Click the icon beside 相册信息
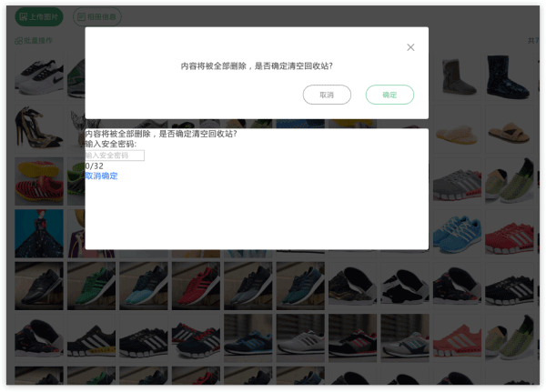 pos(81,16)
